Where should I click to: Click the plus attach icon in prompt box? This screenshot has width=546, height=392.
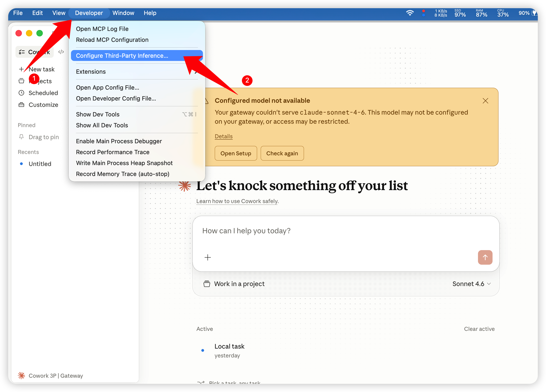(x=207, y=257)
